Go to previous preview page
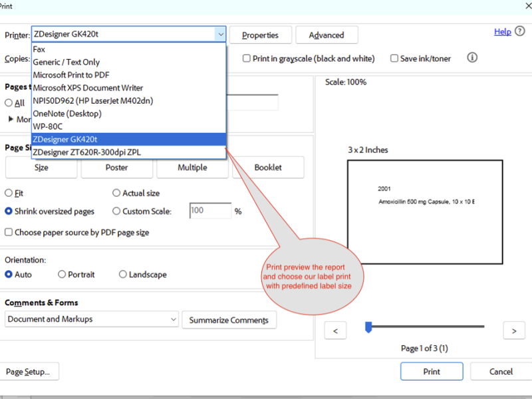The image size is (532, 399). pos(335,331)
